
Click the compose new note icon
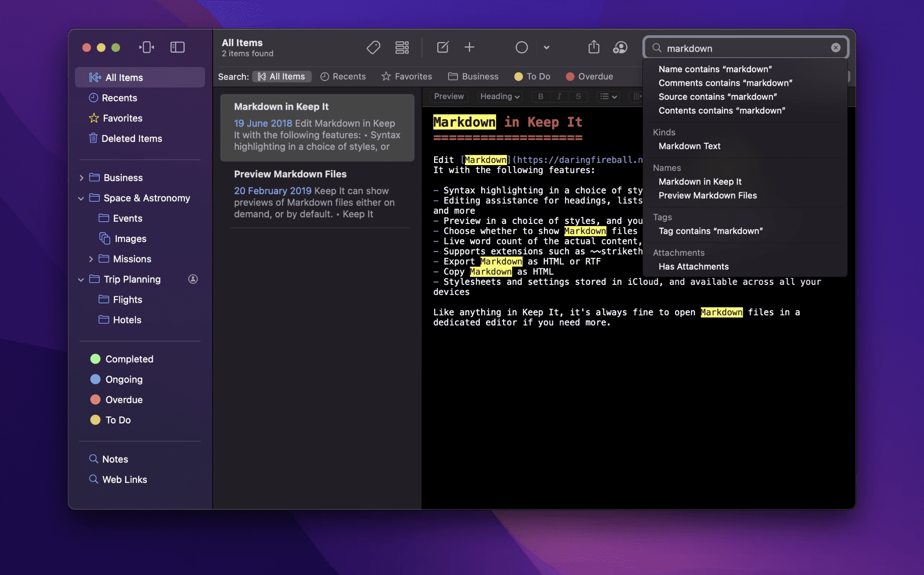click(x=442, y=47)
